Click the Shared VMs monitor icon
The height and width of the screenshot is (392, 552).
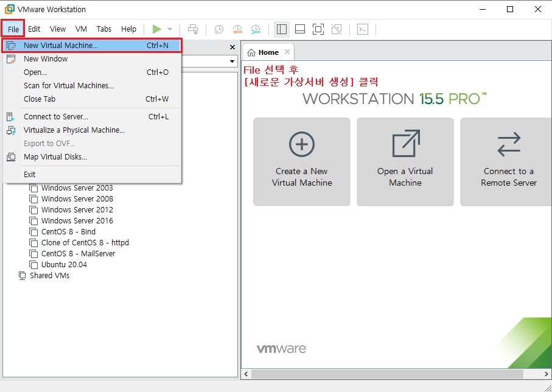pos(22,275)
